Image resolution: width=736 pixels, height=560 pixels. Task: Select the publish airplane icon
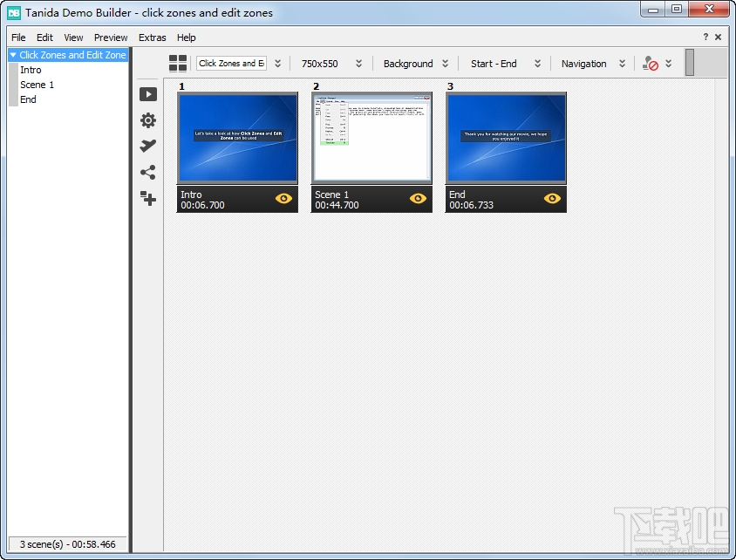point(148,146)
